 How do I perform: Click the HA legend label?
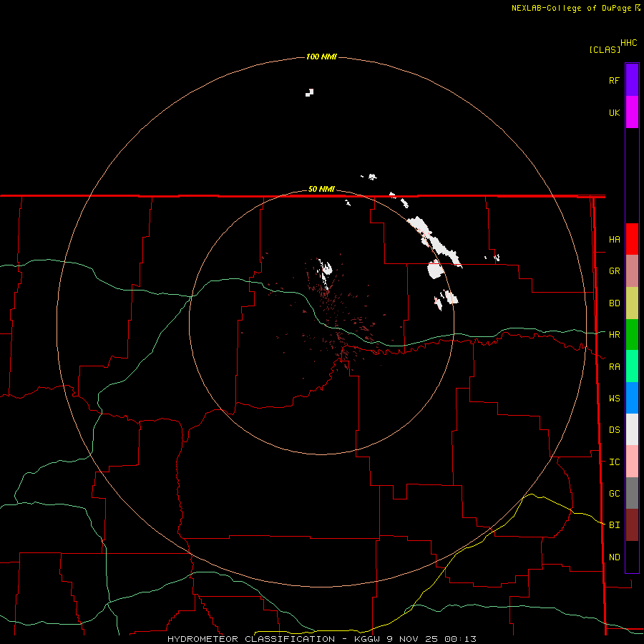tap(614, 239)
